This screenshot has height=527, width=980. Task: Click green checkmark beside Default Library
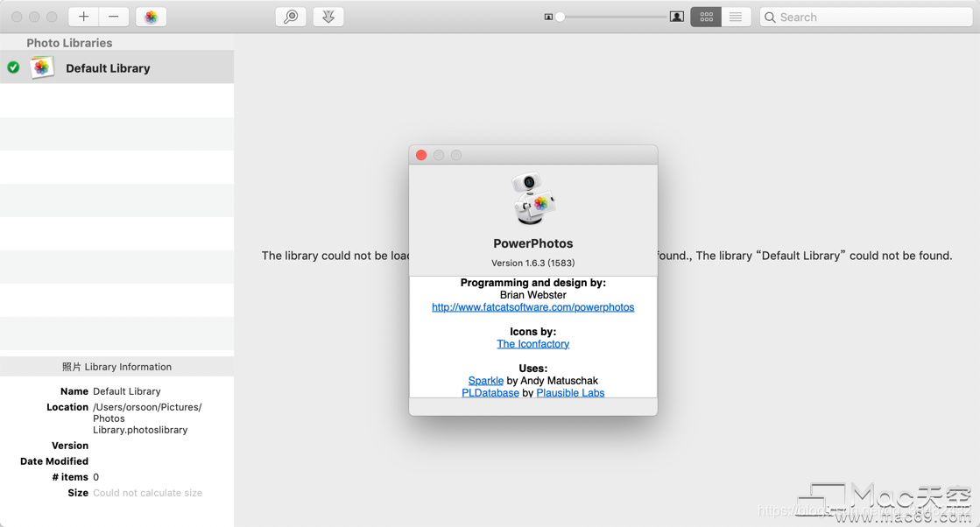pyautogui.click(x=13, y=67)
